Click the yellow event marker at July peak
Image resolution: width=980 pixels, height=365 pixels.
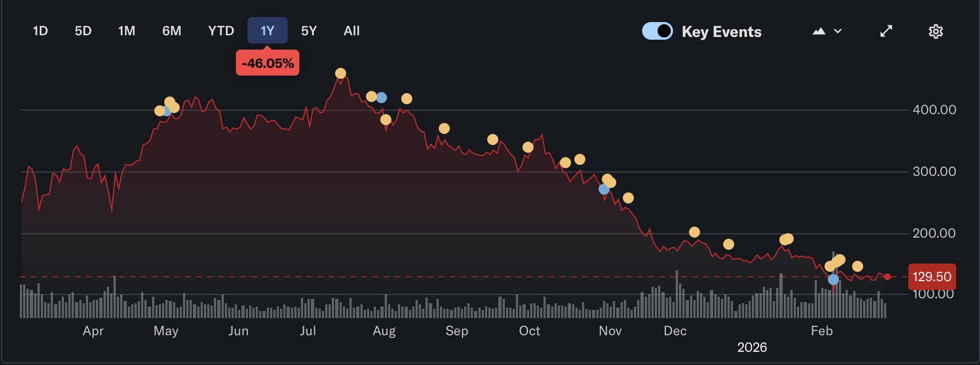(341, 73)
